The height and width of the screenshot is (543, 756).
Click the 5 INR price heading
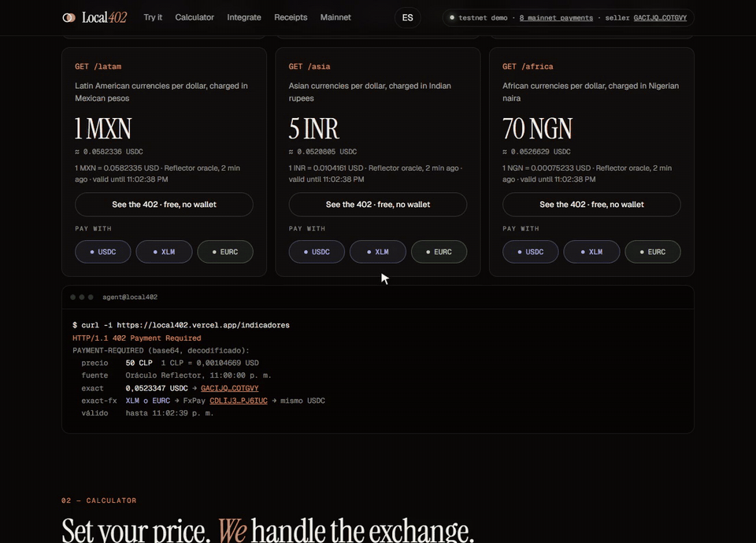point(314,128)
